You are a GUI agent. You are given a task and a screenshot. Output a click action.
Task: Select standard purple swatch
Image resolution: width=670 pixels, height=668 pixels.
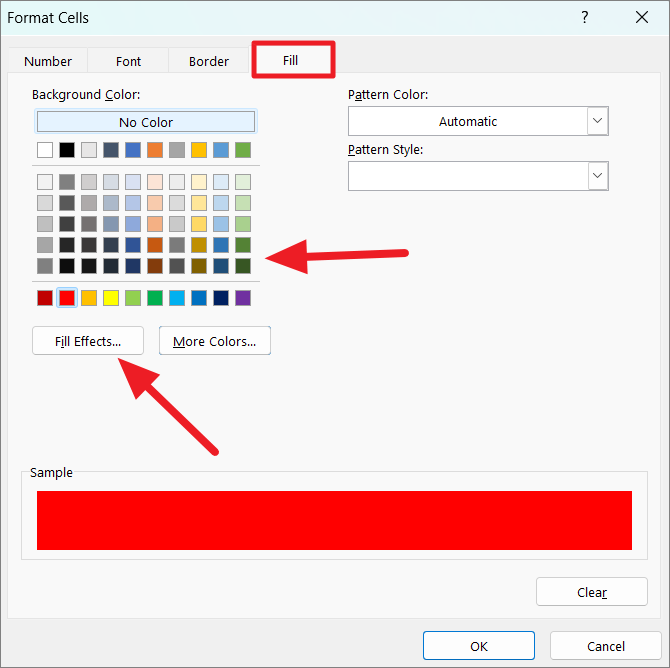coord(243,298)
